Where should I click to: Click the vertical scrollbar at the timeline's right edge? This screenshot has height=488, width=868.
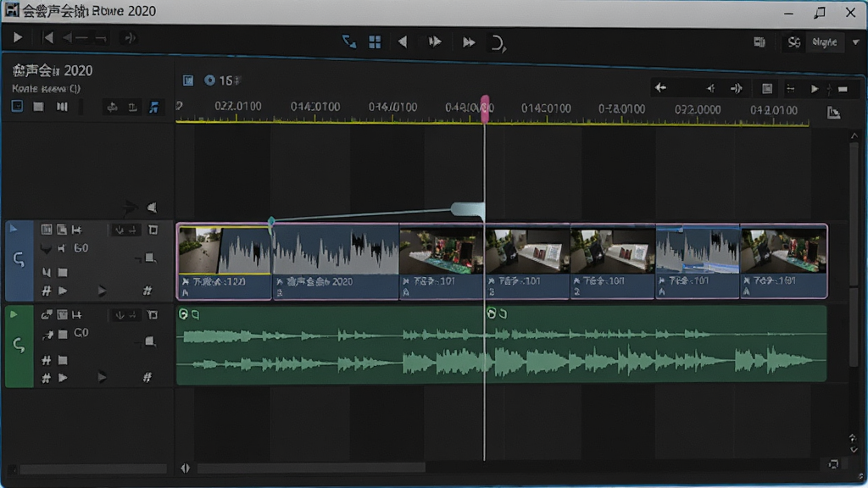click(x=854, y=254)
